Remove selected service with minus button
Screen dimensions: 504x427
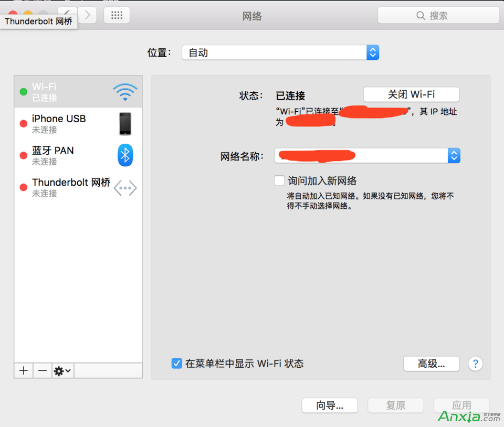click(43, 371)
